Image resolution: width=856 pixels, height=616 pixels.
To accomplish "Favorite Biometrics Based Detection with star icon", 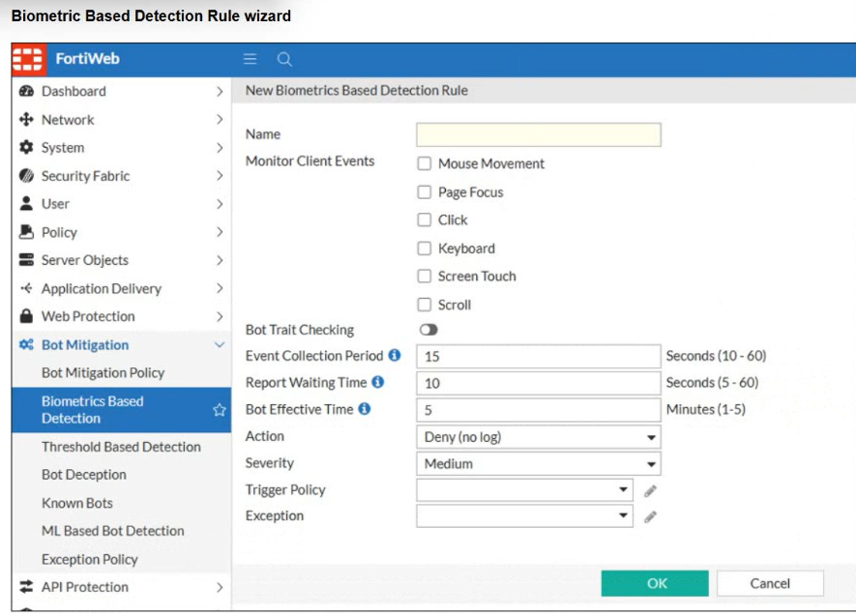I will coord(220,410).
